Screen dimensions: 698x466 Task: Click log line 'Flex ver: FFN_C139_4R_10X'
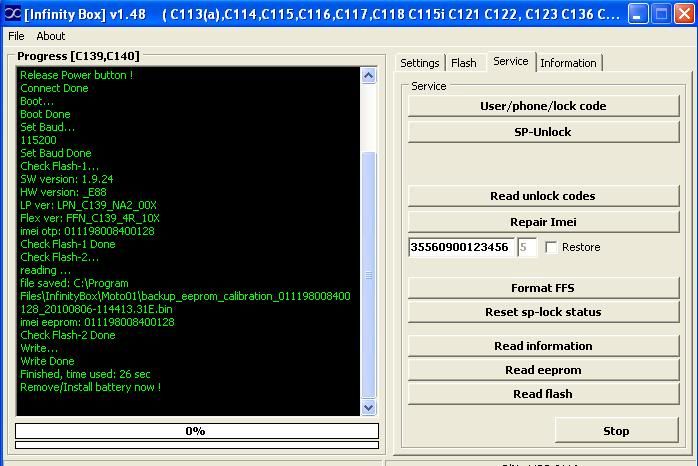[89, 218]
